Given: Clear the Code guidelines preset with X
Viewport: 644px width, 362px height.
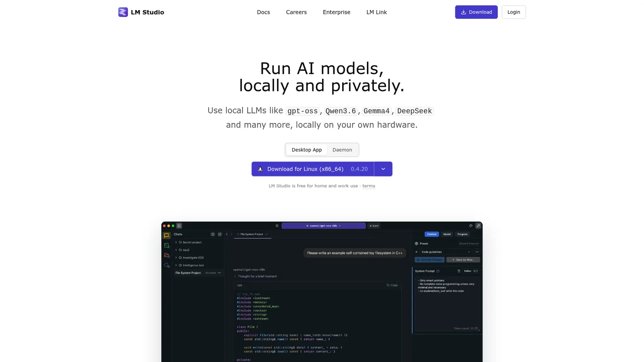Looking at the screenshot, I should point(416,252).
